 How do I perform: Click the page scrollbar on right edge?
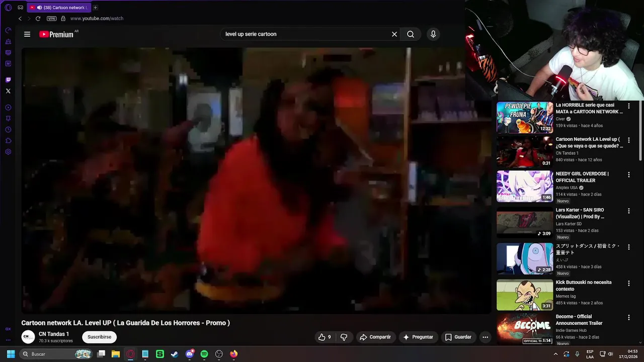coord(640,131)
